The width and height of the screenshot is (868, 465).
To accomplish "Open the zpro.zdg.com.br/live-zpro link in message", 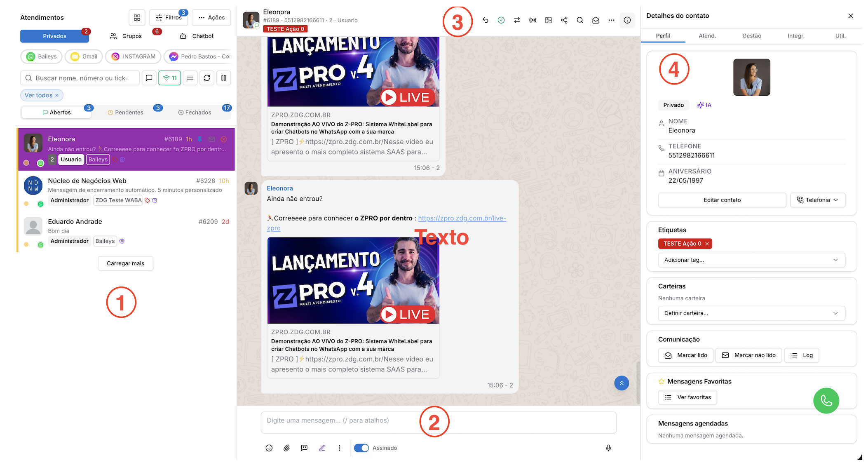I will tap(462, 218).
